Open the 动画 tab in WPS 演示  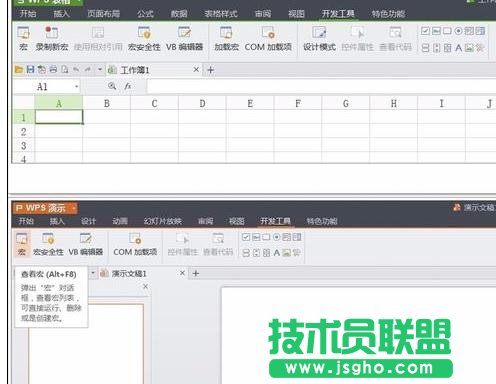pyautogui.click(x=120, y=221)
